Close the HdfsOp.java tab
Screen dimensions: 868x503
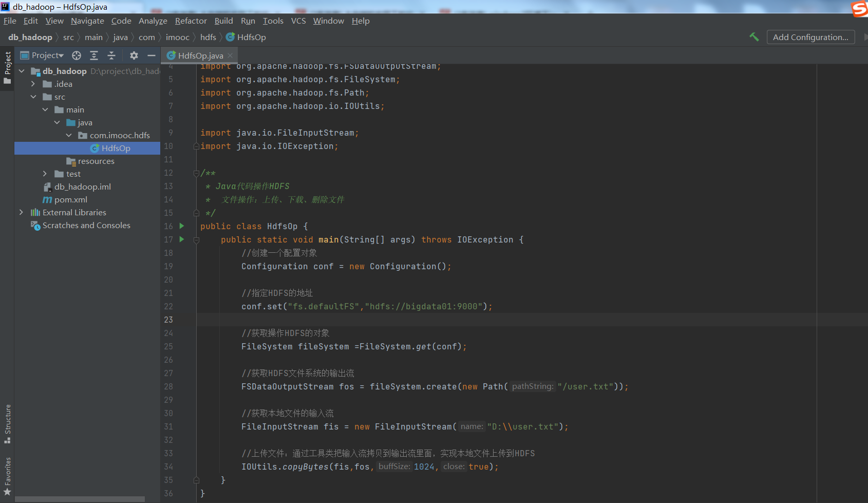click(230, 55)
